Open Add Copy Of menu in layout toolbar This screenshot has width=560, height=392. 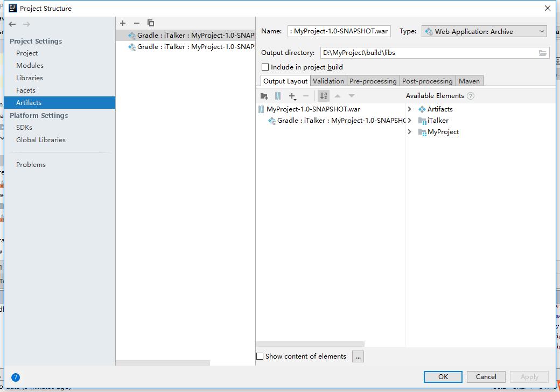[292, 96]
